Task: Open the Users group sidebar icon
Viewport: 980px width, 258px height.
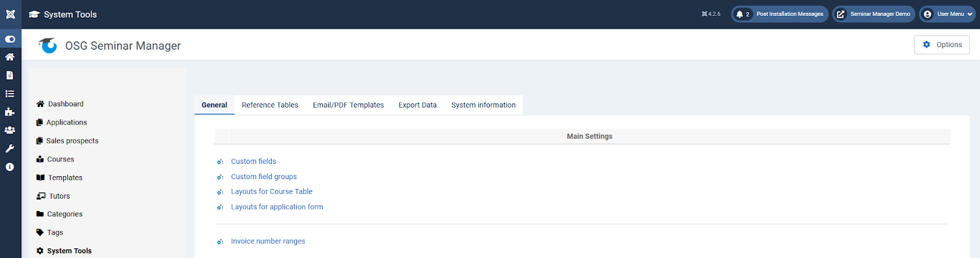Action: coord(10,130)
